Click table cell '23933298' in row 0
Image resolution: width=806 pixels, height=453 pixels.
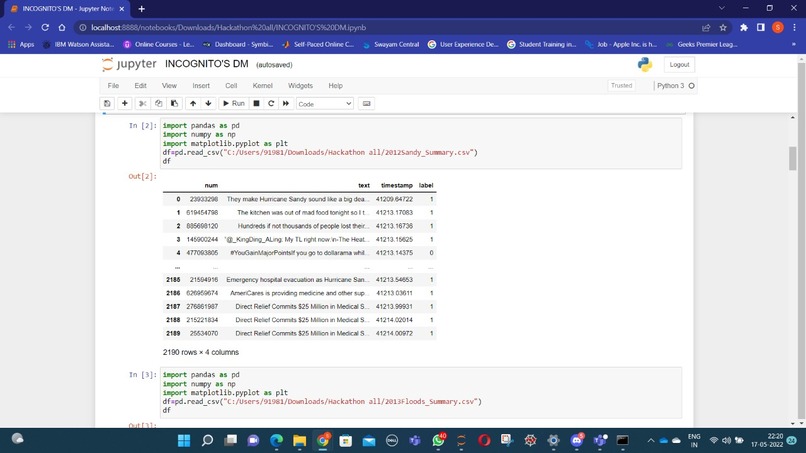click(x=204, y=199)
